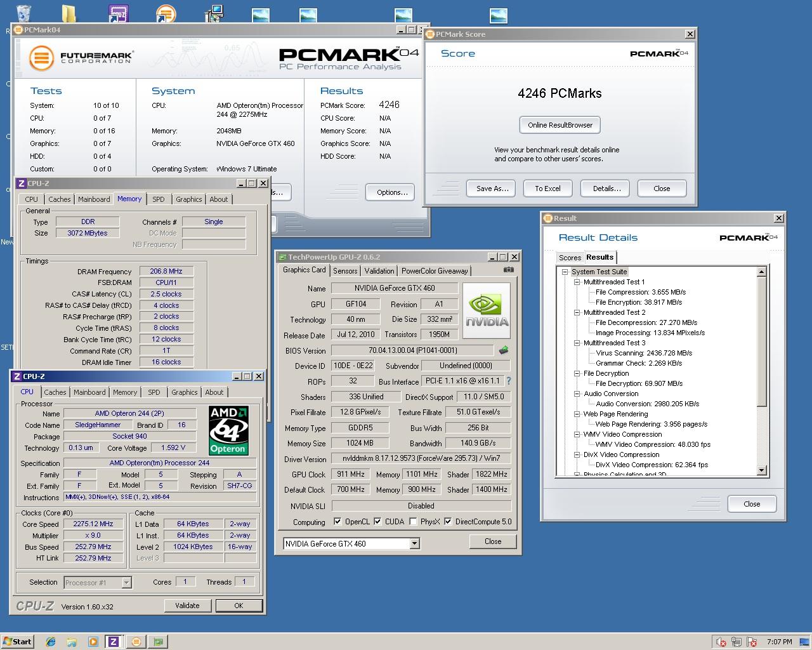Open the installer icon with computer and disc

(214, 13)
